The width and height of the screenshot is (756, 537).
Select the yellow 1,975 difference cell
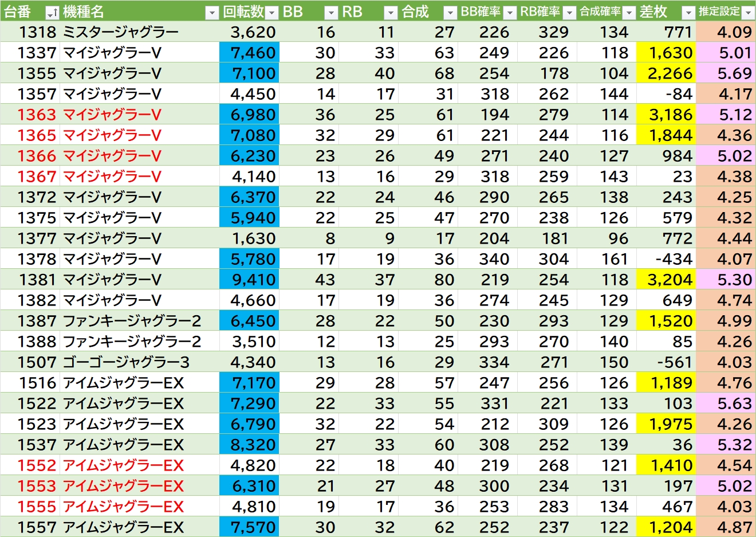point(667,424)
